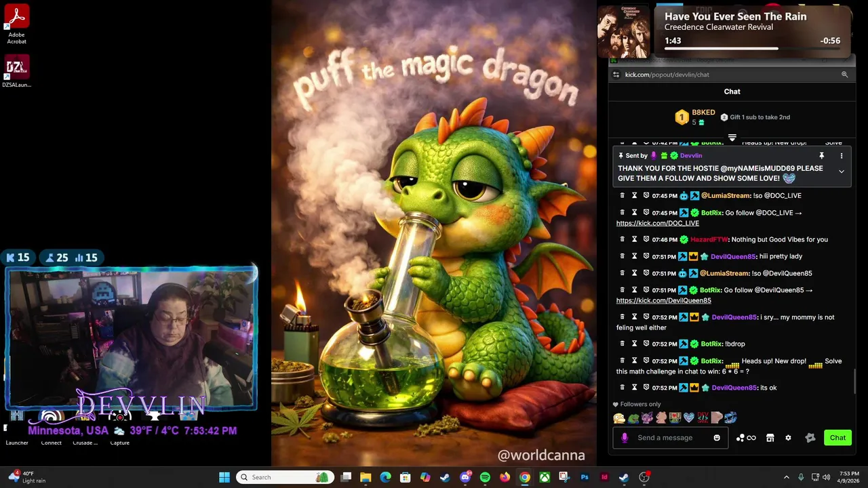Insert the green Pepe frog emote

click(x=633, y=418)
